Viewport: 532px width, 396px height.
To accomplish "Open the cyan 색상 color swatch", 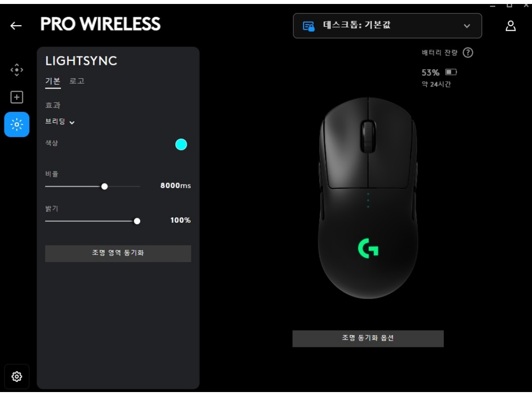I will coord(181,145).
